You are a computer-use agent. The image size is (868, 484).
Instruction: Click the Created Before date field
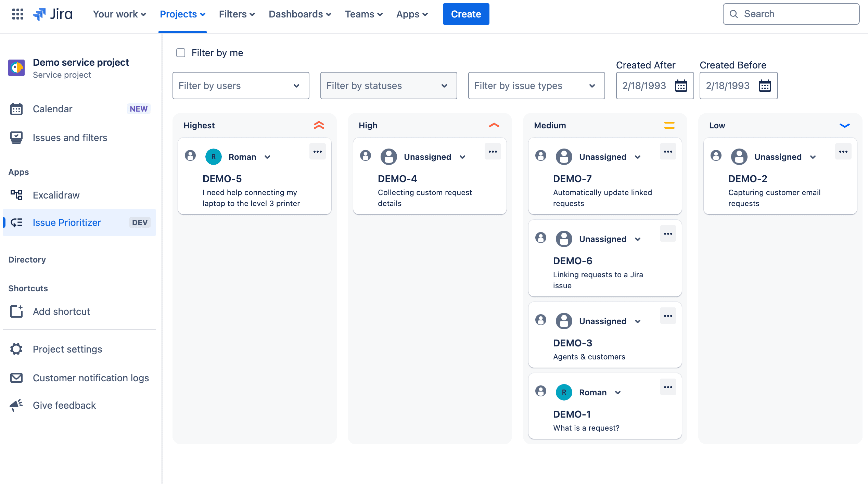(739, 86)
